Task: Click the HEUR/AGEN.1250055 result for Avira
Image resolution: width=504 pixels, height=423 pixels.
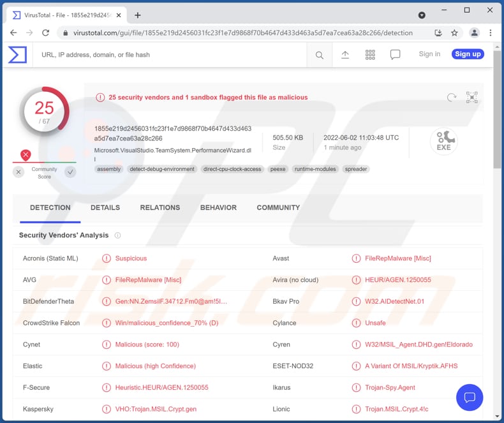Action: 398,280
